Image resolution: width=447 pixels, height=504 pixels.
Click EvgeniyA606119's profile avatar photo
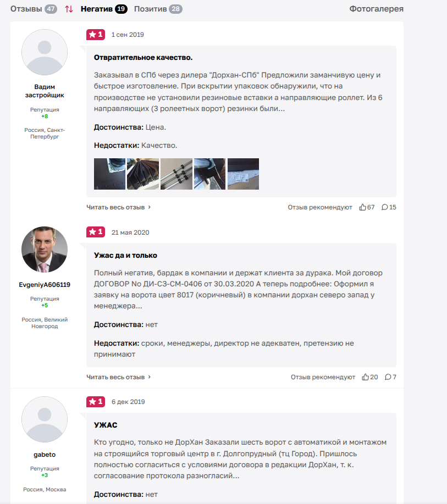(45, 250)
